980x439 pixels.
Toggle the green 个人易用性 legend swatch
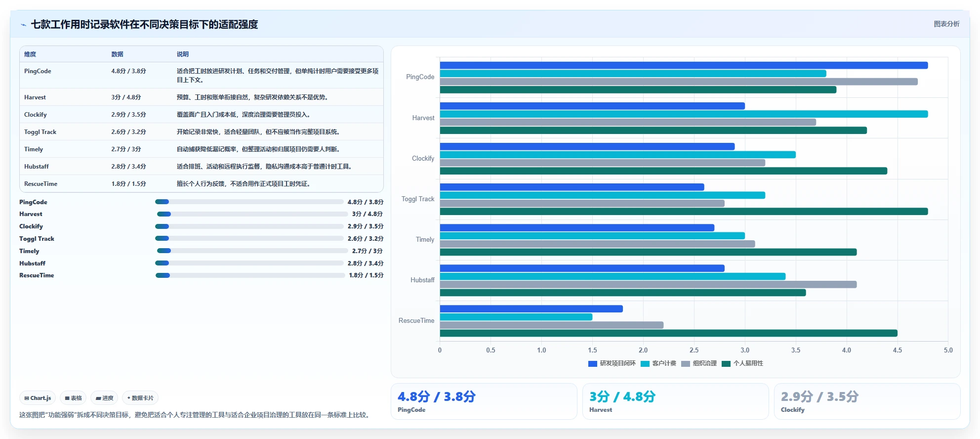click(x=726, y=363)
